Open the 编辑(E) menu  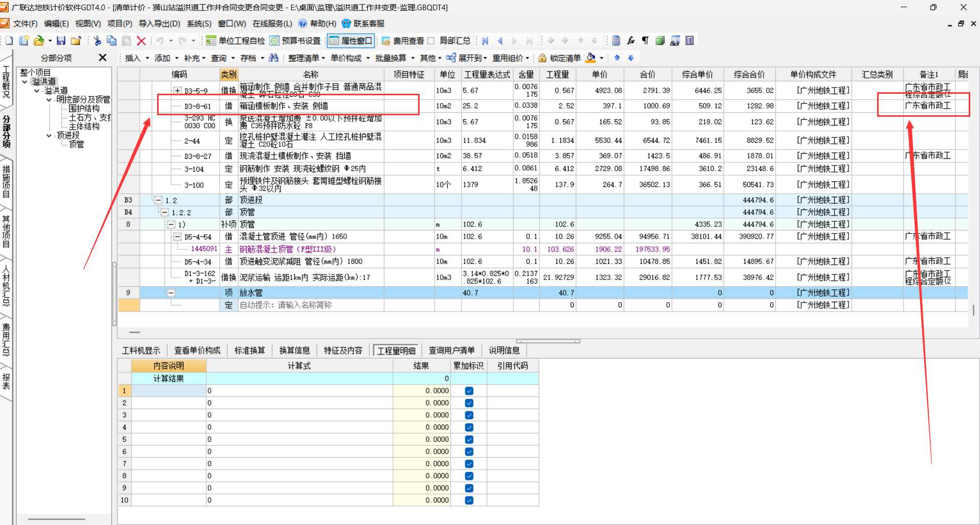(56, 24)
